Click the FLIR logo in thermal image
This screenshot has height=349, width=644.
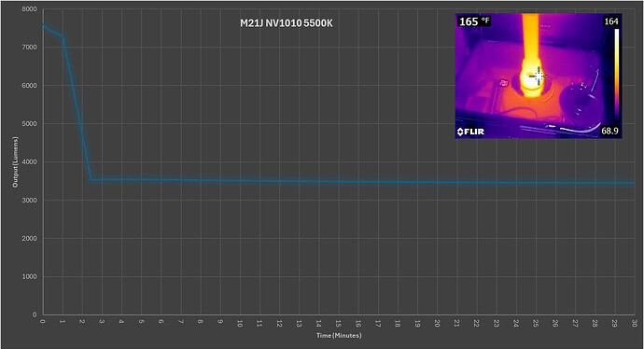pyautogui.click(x=470, y=132)
